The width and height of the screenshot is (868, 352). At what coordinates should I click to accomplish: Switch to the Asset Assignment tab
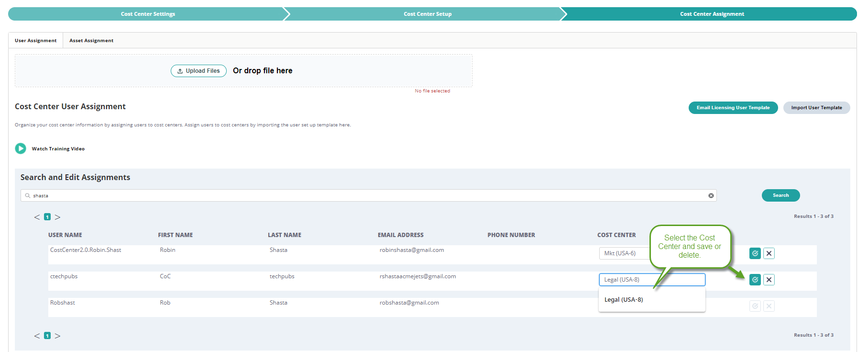pyautogui.click(x=91, y=41)
